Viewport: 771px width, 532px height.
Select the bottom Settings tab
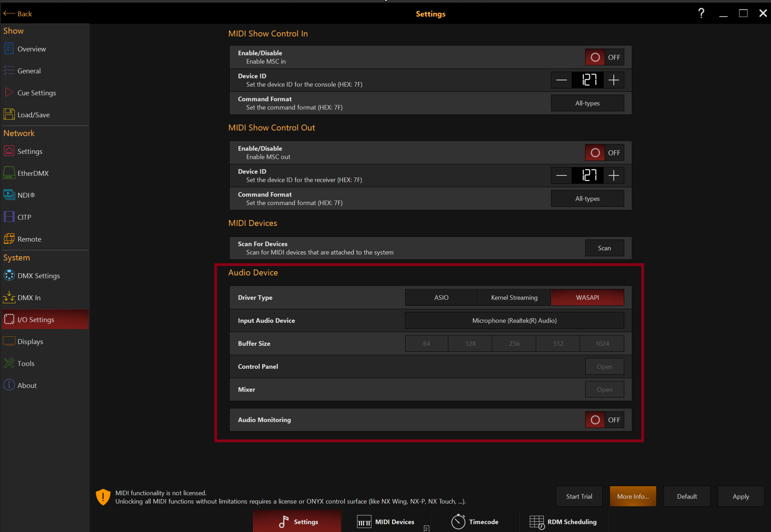(x=297, y=521)
